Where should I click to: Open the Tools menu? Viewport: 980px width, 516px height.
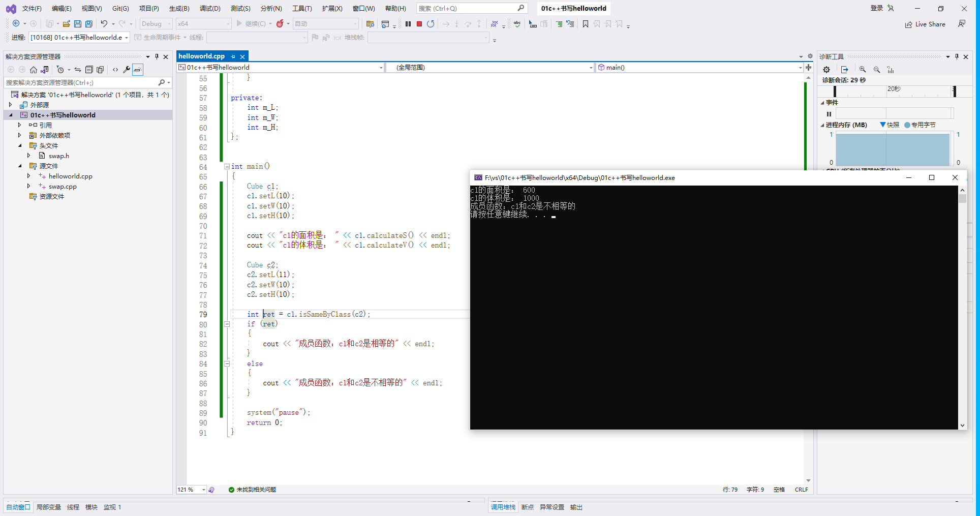point(302,9)
